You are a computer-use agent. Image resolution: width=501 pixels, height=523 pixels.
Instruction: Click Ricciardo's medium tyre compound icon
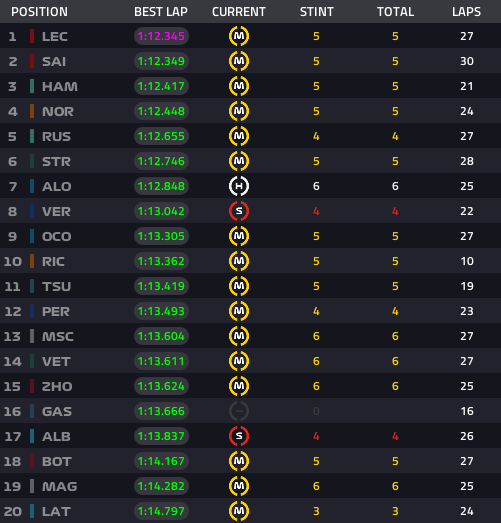239,261
